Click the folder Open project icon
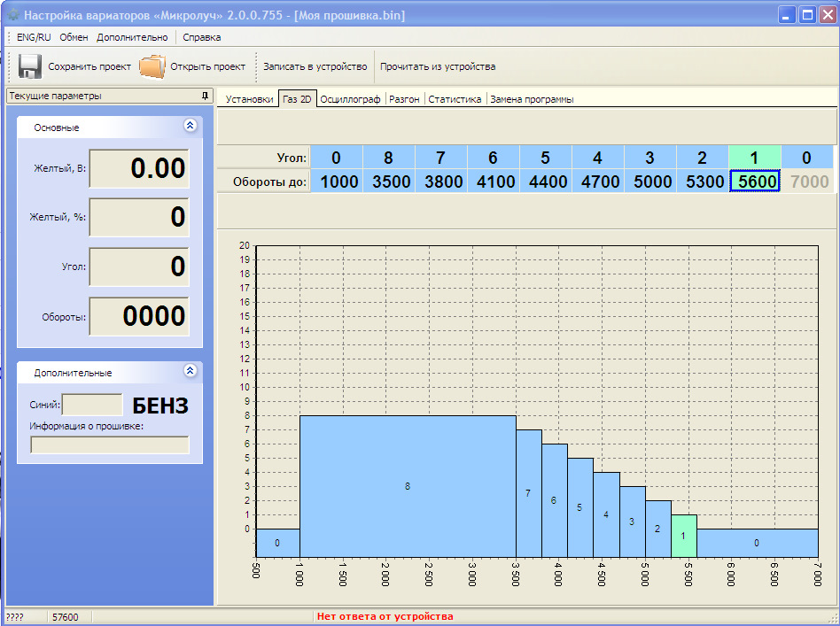This screenshot has width=840, height=626. (x=152, y=66)
